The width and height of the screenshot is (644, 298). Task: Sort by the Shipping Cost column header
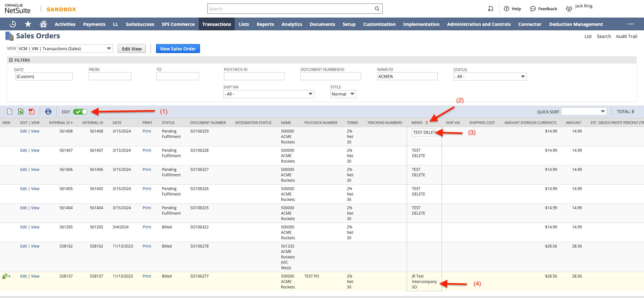[x=482, y=123]
